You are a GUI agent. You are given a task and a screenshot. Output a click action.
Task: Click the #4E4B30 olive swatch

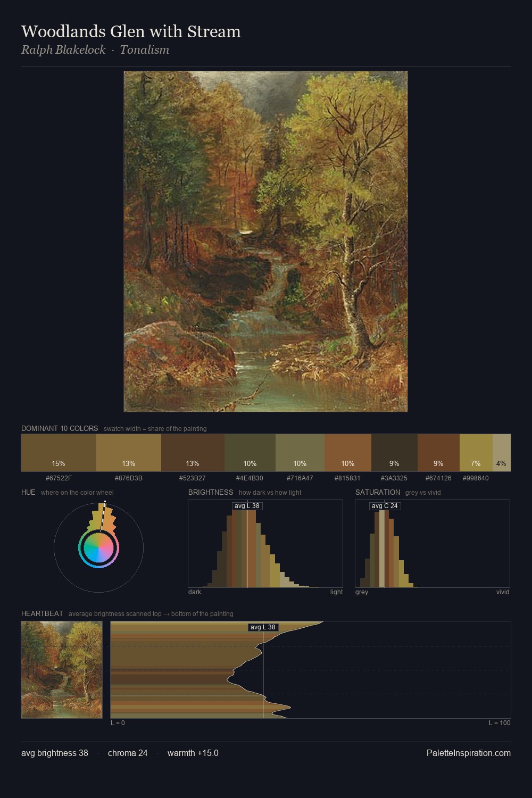click(250, 453)
